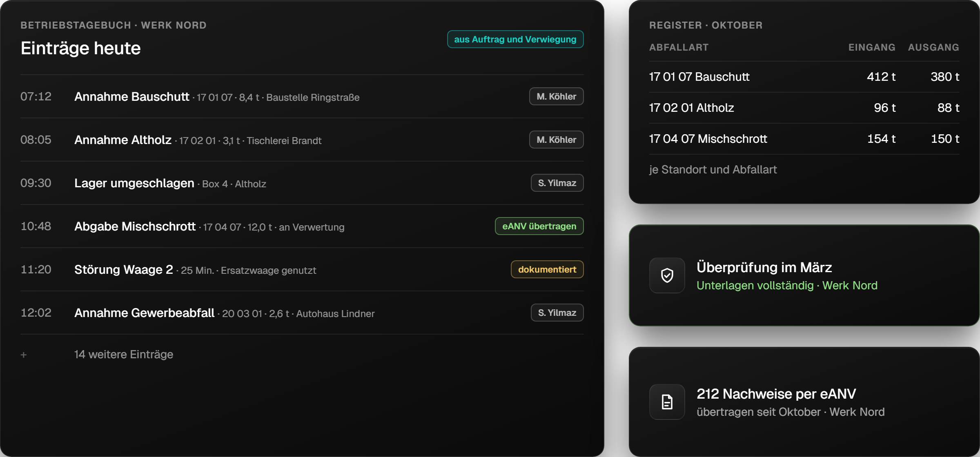This screenshot has height=457, width=980.
Task: Click the aus Auftrag und Verwiegung badge
Action: (515, 39)
